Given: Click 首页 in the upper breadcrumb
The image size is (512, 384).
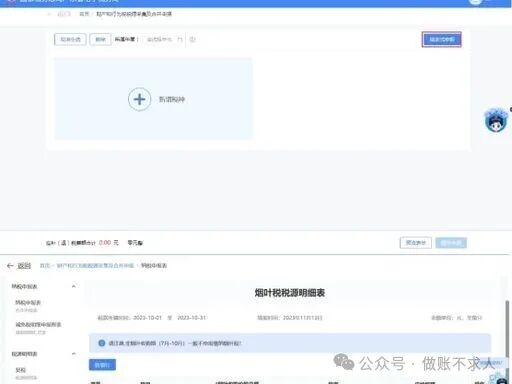Looking at the screenshot, I should (x=84, y=14).
